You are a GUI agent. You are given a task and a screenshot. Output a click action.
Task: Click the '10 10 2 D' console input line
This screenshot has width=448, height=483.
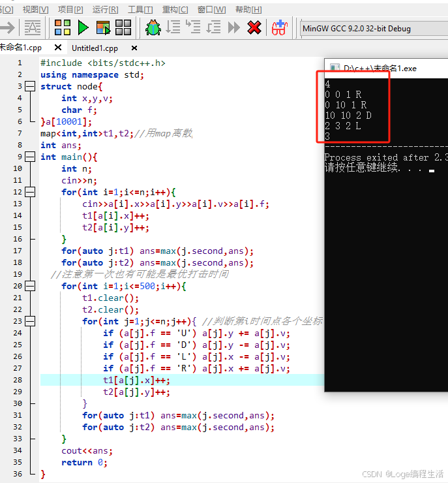[x=348, y=116]
